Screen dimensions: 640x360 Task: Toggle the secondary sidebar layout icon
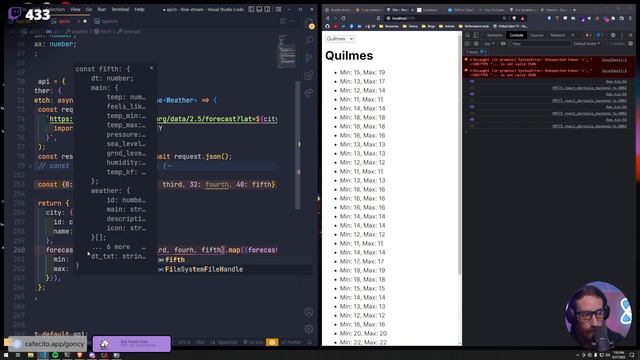tap(267, 9)
